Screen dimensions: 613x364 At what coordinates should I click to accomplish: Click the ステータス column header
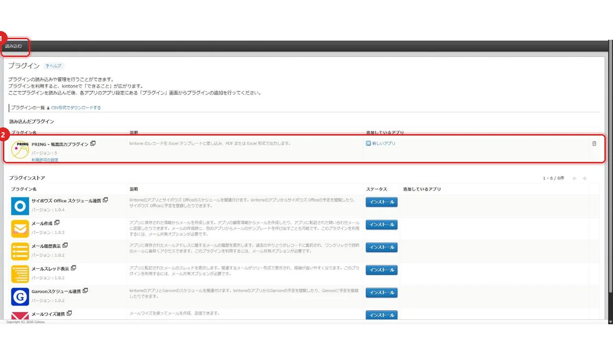[x=377, y=189]
